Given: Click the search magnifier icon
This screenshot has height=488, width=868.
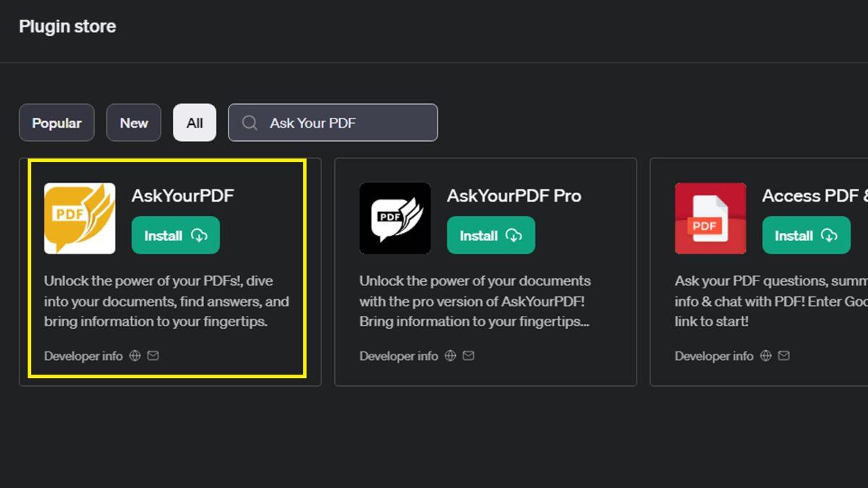Looking at the screenshot, I should [250, 123].
